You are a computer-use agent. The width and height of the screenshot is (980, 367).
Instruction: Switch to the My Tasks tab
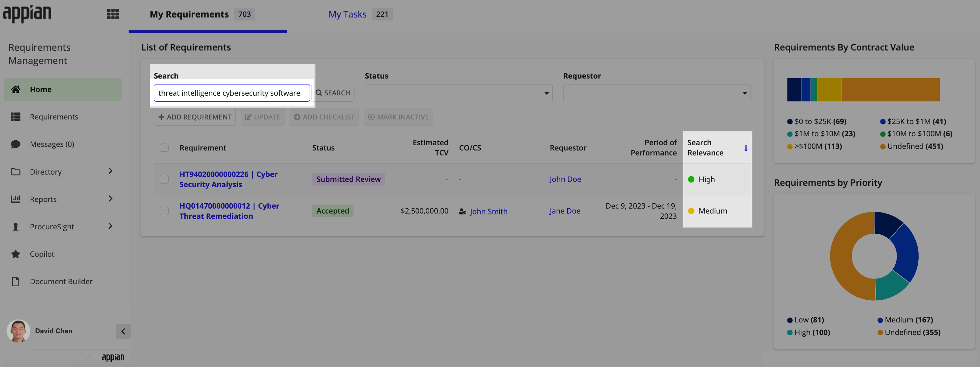(361, 15)
